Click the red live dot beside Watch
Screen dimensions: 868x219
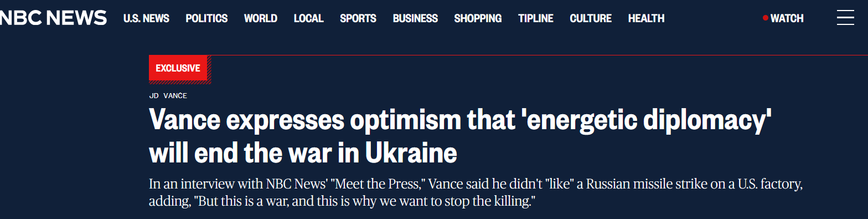click(766, 18)
